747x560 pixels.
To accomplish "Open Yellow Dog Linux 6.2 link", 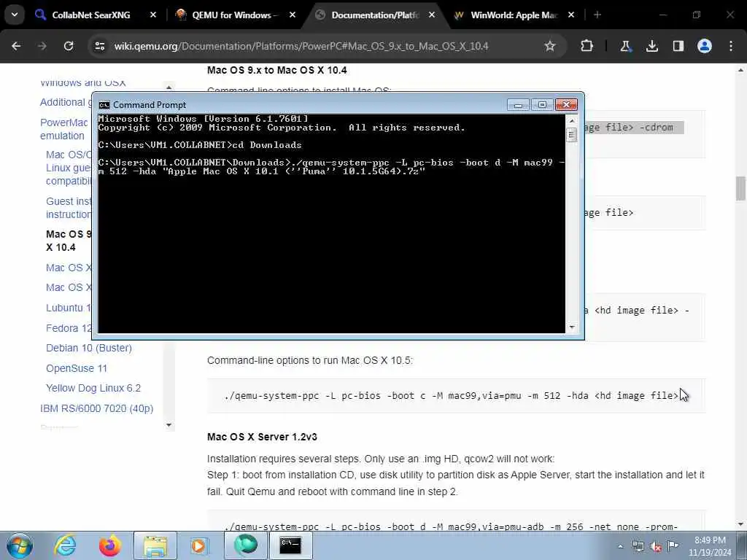I will tap(93, 388).
